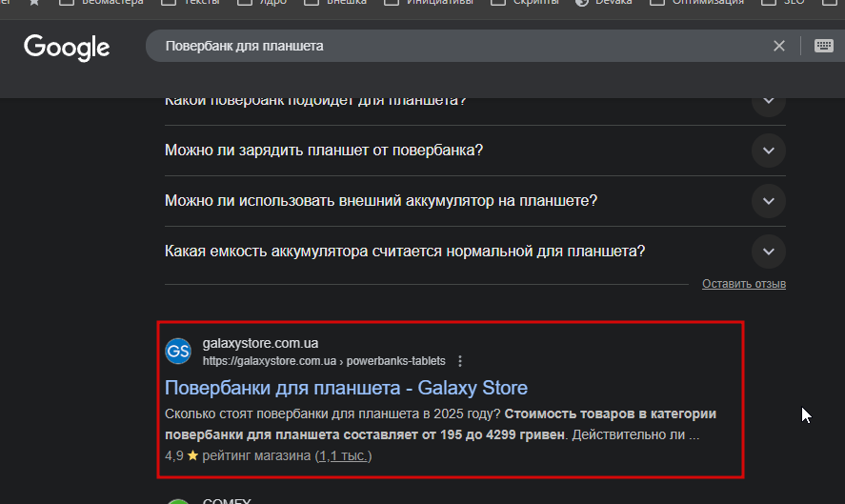
Task: Expand the 'Какая емкость аккумулятора' question chevron
Action: coord(769,252)
